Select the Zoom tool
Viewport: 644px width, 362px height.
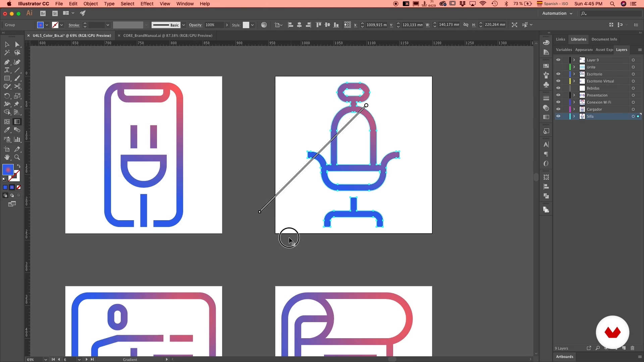click(17, 157)
